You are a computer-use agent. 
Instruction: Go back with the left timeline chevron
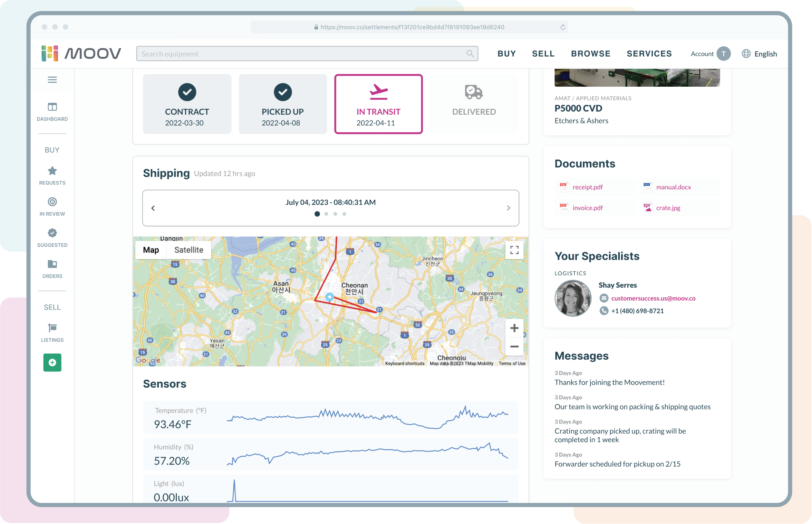[x=153, y=208]
